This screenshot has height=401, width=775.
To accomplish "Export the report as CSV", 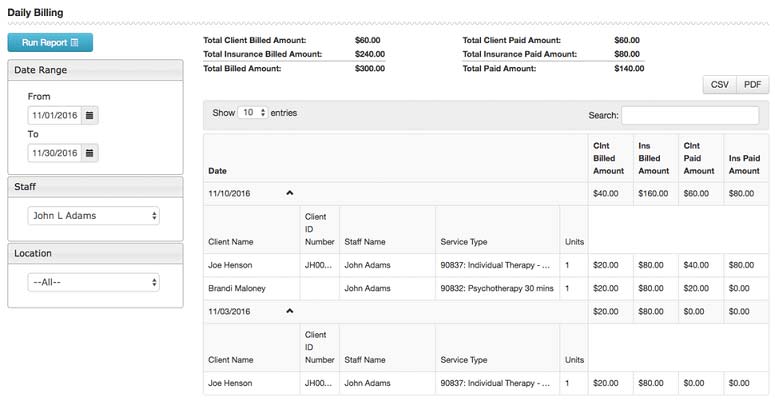I will 720,85.
